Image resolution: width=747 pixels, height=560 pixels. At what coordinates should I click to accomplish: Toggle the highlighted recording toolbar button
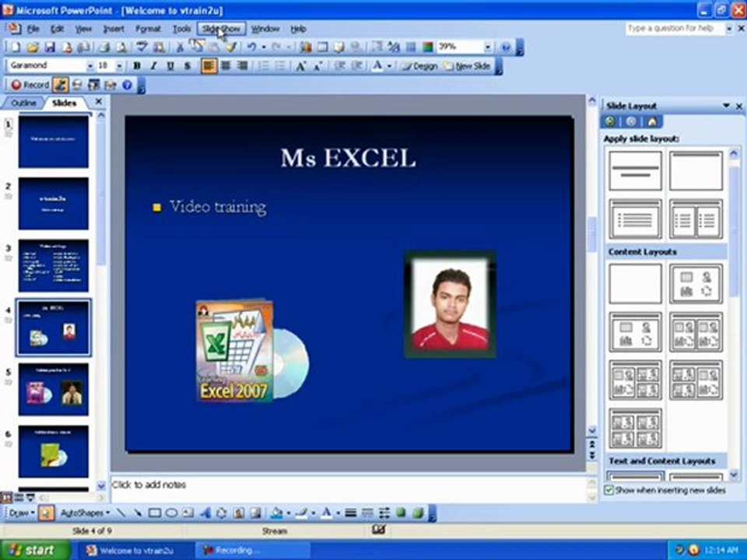[60, 86]
